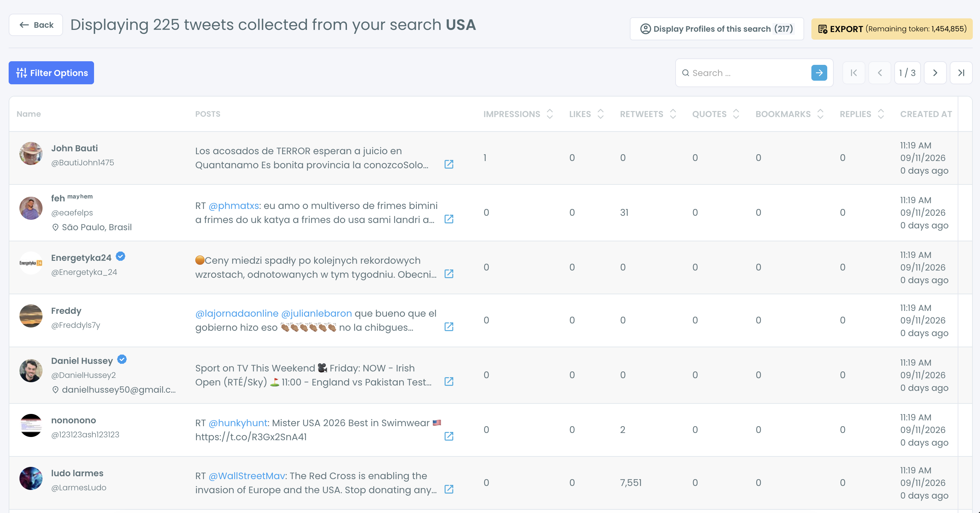Open Filter Options

coord(52,73)
